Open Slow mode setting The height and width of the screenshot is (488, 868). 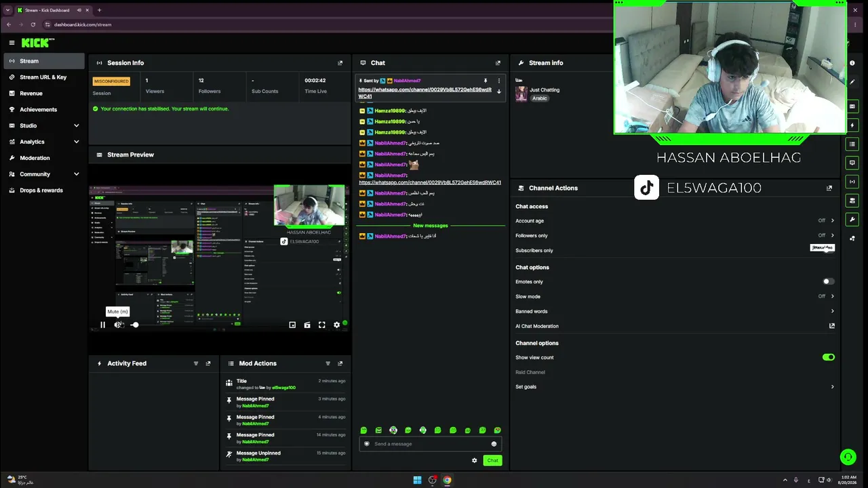[x=675, y=296]
